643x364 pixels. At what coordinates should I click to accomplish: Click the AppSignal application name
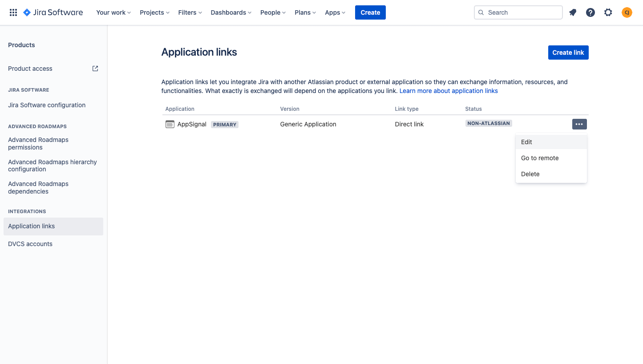click(192, 124)
